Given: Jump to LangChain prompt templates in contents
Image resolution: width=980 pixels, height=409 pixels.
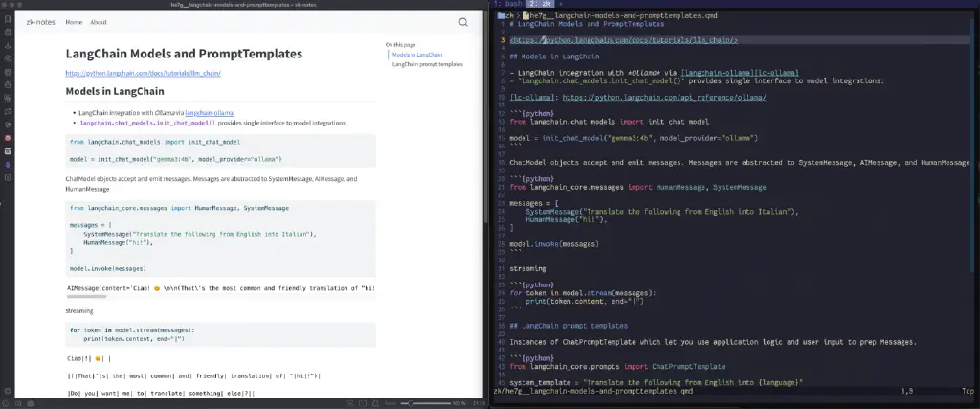Looking at the screenshot, I should pos(428,64).
